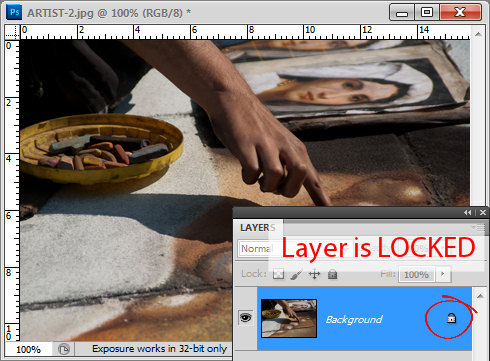The width and height of the screenshot is (490, 361).
Task: Click lock image pixels brush icon
Action: pos(296,274)
